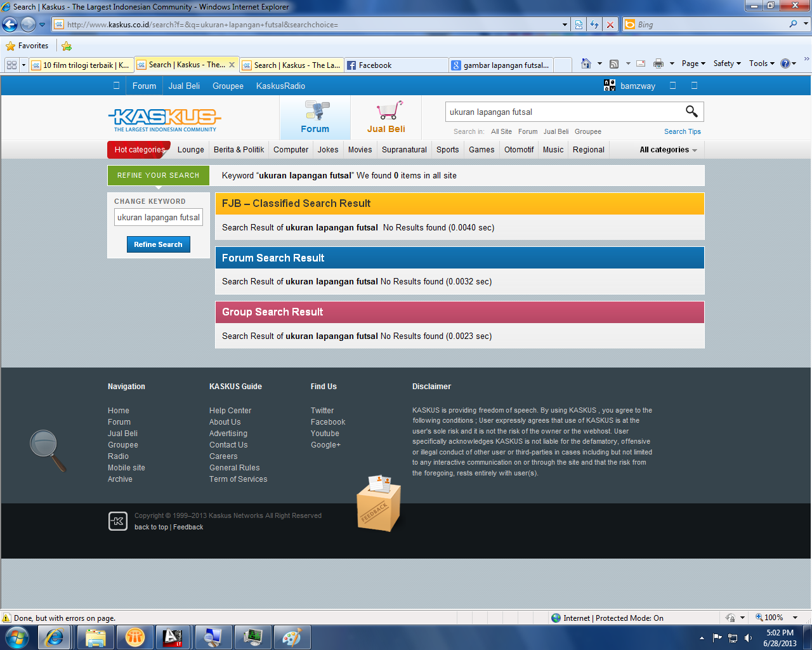Open the Quick Tabs list dropdown arrow
This screenshot has width=812, height=650.
pos(23,65)
